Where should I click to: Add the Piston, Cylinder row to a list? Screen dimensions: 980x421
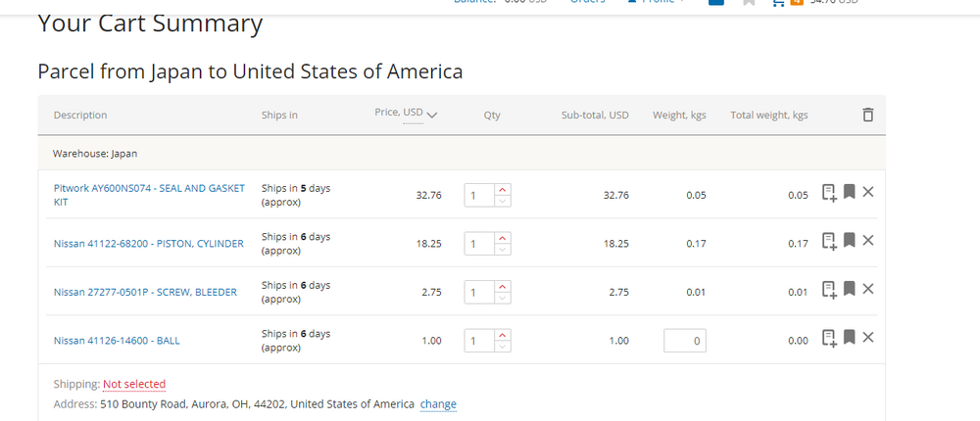pyautogui.click(x=829, y=241)
